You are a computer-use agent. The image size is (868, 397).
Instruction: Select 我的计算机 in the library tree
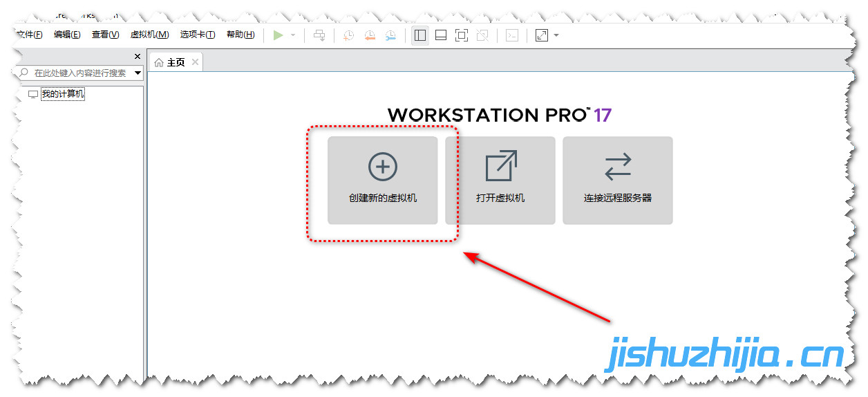[62, 94]
